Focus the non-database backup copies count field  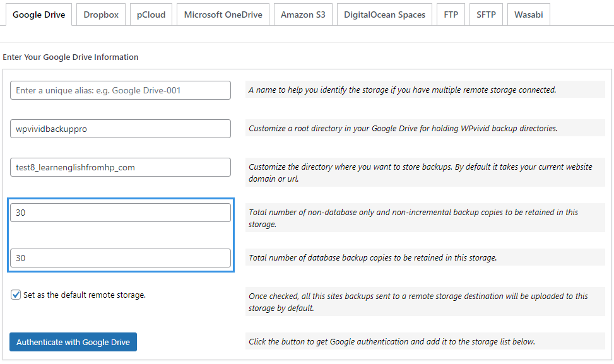click(121, 213)
